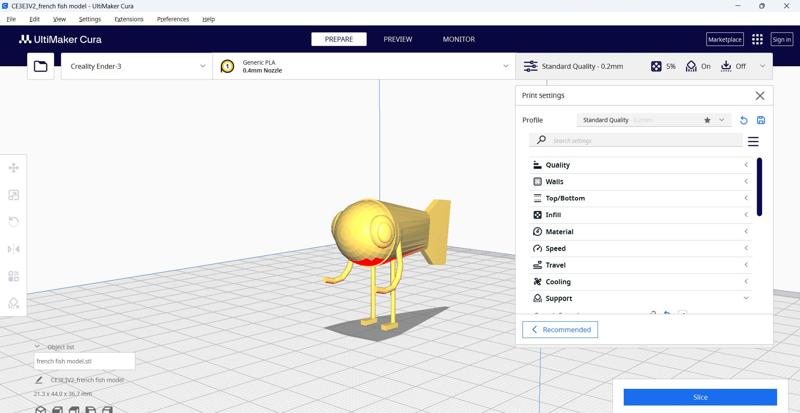Save the profile with the disk icon
Screen dimensions: 800x413
[x=761, y=120]
